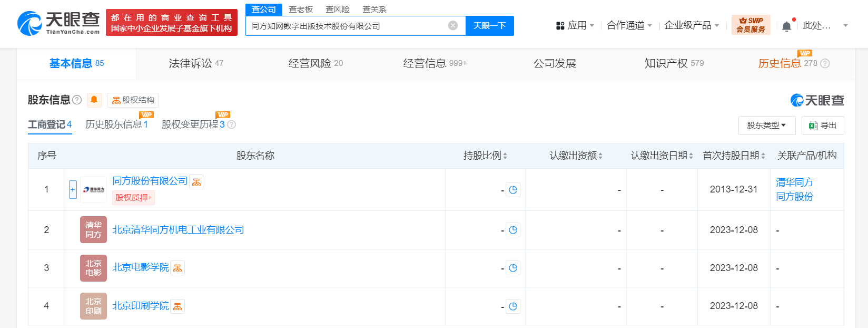Open the VIP 会员服务 badge
Image resolution: width=868 pixels, height=328 pixels.
(x=751, y=25)
